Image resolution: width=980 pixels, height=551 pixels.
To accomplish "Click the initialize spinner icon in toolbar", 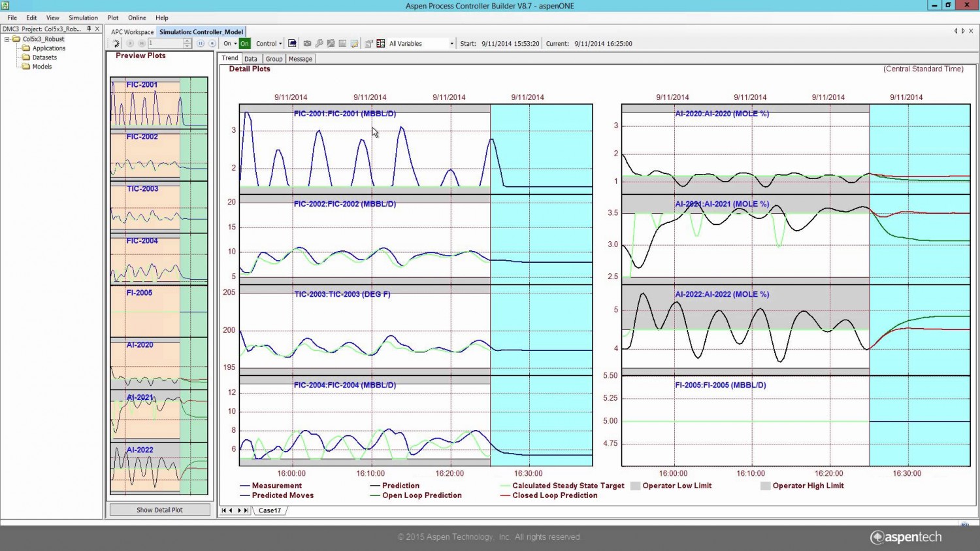I will coord(116,44).
